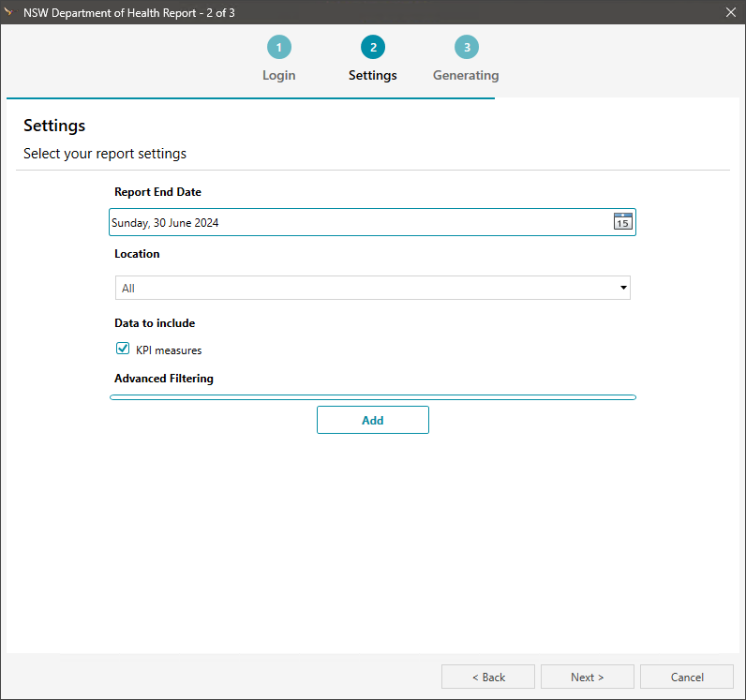Select the Settings step label
Viewport: 746px width, 700px height.
click(372, 75)
